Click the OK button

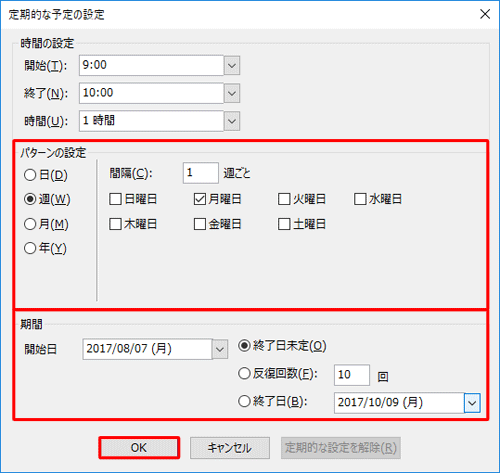click(x=139, y=448)
